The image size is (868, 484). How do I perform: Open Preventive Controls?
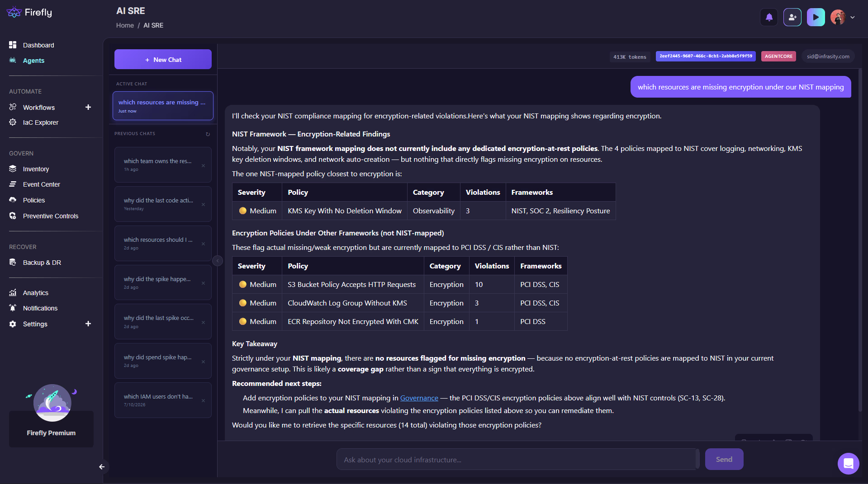tap(51, 216)
